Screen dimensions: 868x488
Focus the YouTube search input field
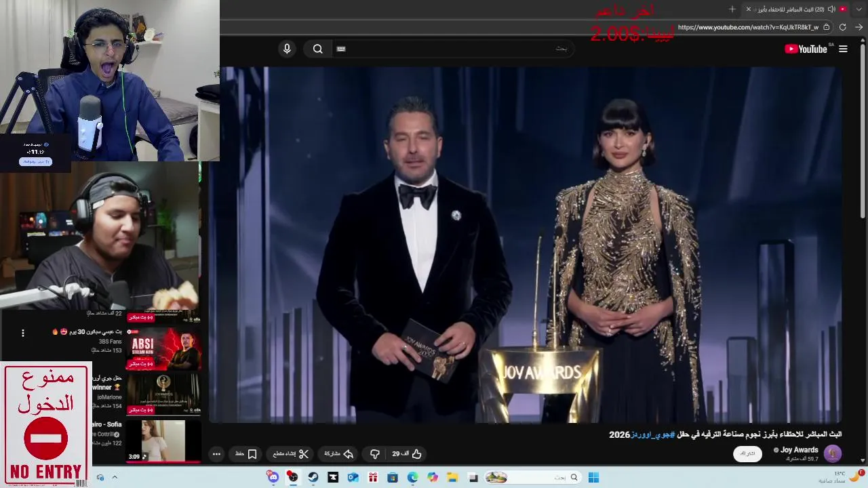[454, 49]
